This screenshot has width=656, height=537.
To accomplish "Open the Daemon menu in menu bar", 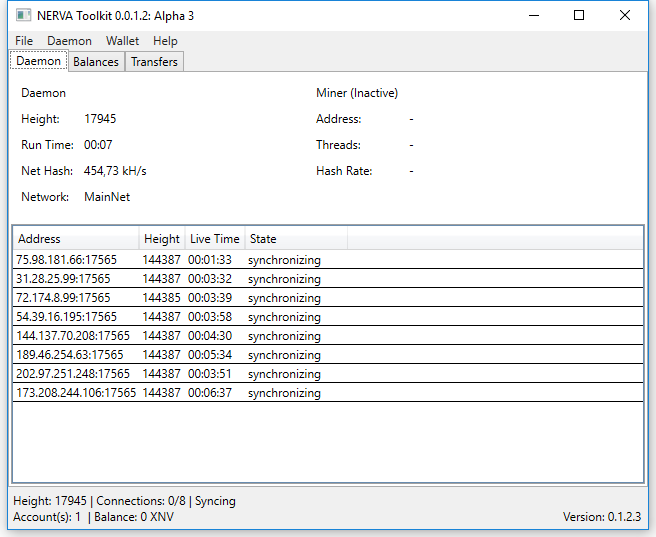I will [x=69, y=41].
